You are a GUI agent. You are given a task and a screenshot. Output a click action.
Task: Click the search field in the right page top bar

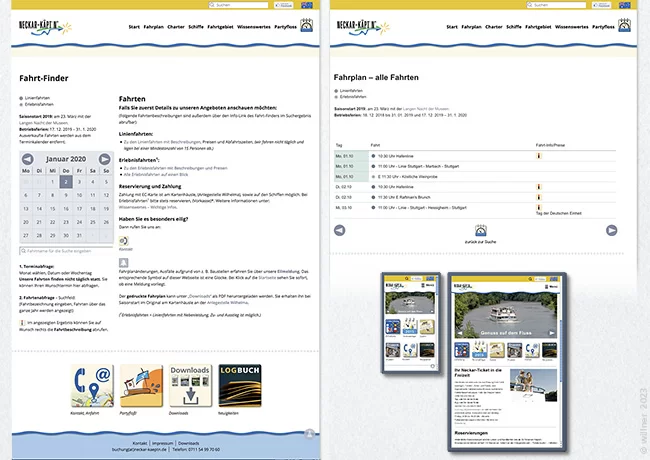pos(556,5)
